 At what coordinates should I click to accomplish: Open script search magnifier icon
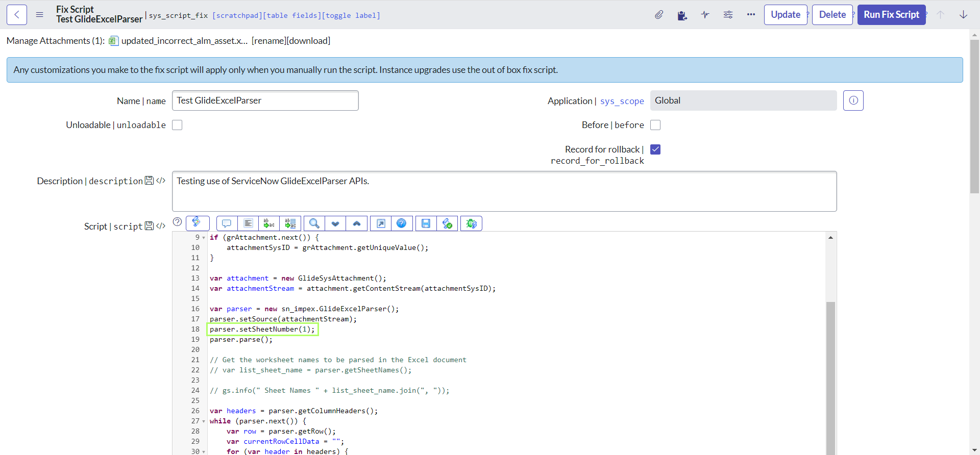(314, 223)
